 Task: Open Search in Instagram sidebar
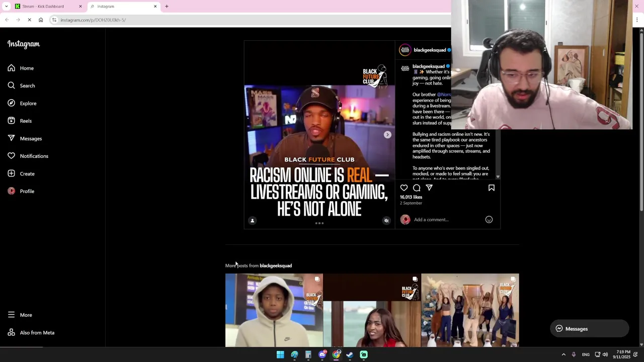coord(21,86)
